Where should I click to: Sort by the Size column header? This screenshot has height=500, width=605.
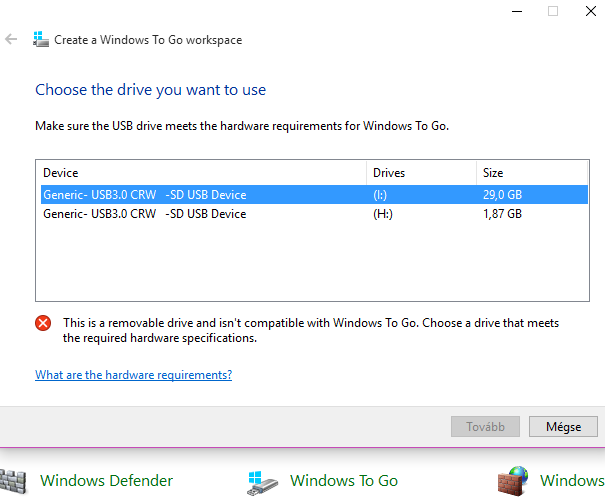pyautogui.click(x=532, y=173)
